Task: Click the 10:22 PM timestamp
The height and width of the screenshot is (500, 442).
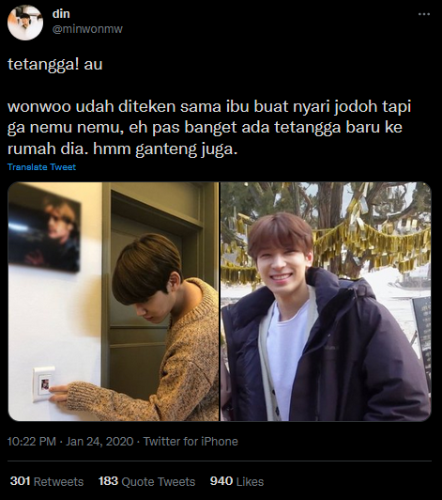Action: [x=32, y=442]
